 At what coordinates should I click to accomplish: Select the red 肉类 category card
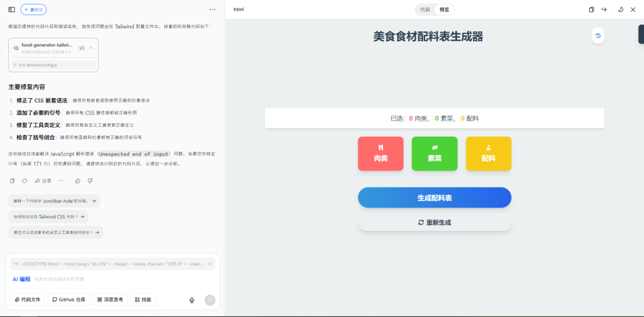click(380, 153)
